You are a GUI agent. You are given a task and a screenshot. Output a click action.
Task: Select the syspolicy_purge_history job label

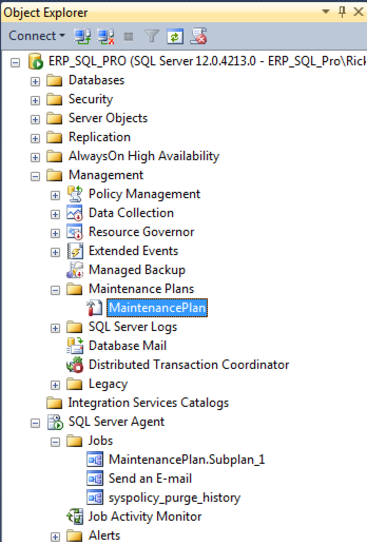coord(175,498)
